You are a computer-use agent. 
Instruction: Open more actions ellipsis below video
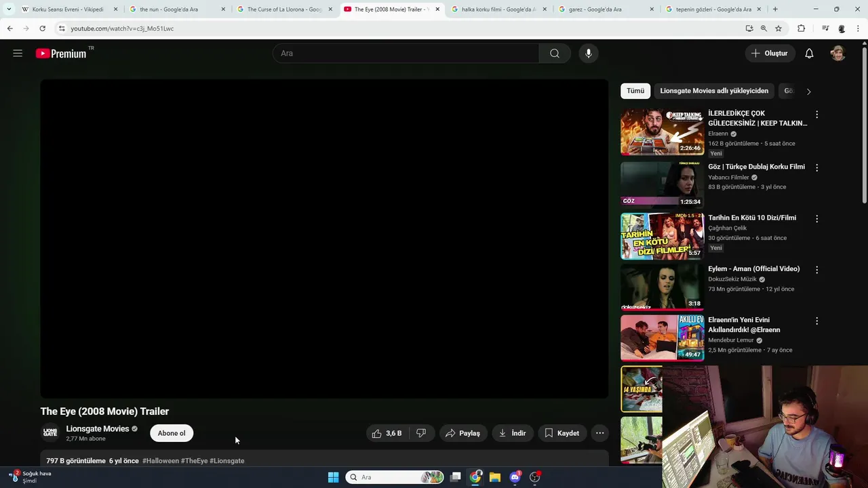[599, 433]
